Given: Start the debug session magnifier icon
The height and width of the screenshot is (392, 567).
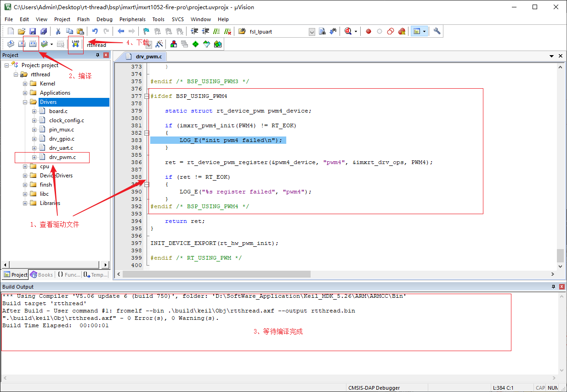Looking at the screenshot, I should 348,31.
